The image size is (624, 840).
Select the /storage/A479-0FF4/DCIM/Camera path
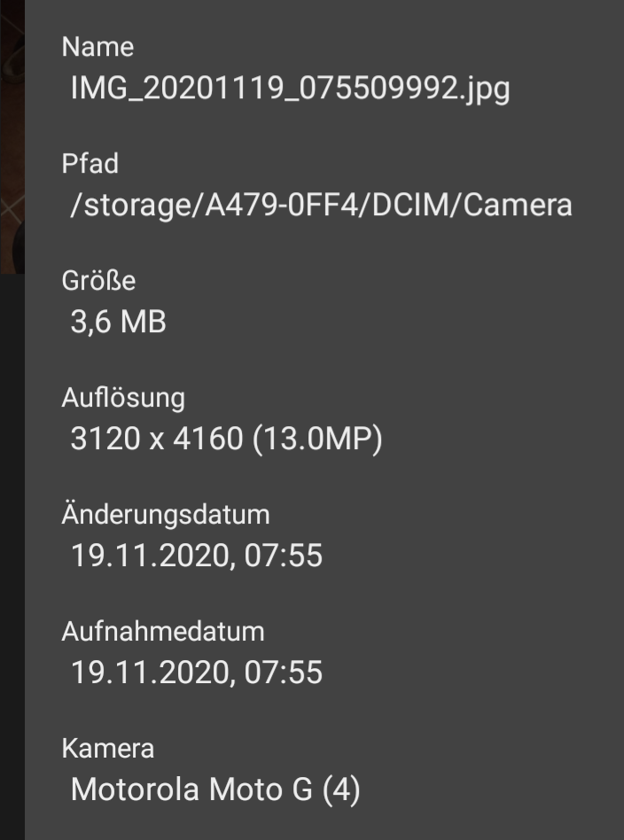click(x=321, y=206)
